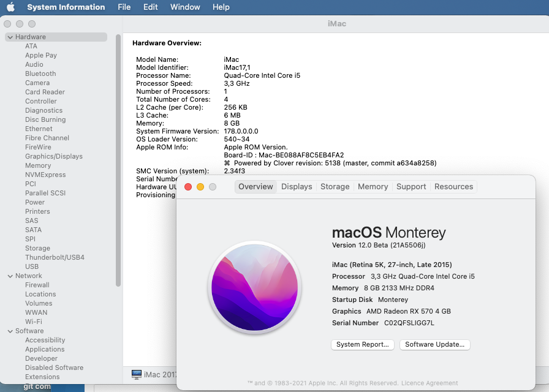Select Printers in the sidebar
This screenshot has height=392, width=549.
37,211
